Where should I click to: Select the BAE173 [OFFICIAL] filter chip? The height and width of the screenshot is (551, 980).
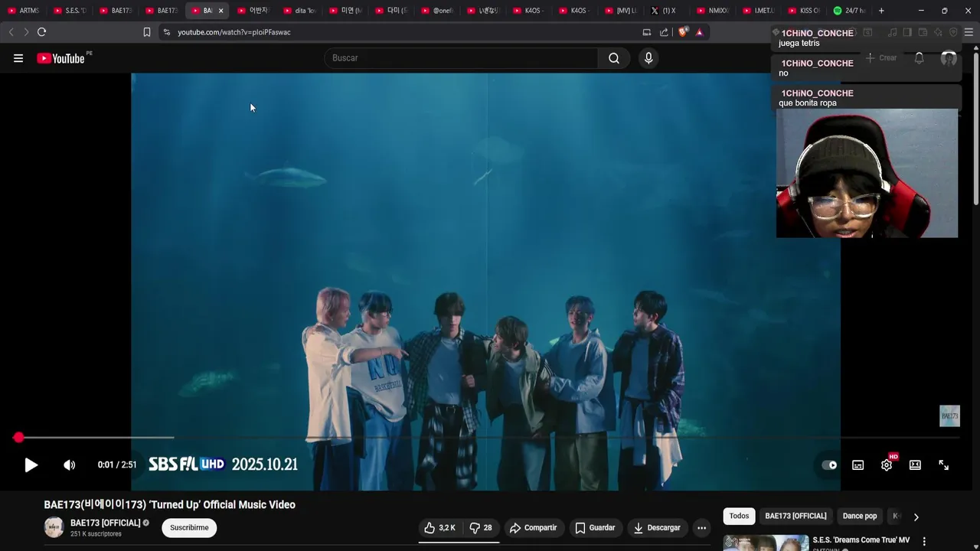(x=795, y=516)
